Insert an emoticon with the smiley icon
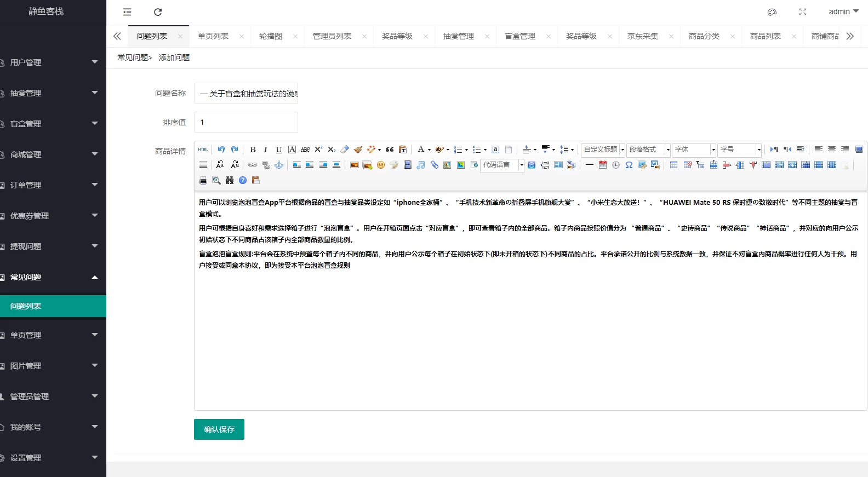 [381, 165]
